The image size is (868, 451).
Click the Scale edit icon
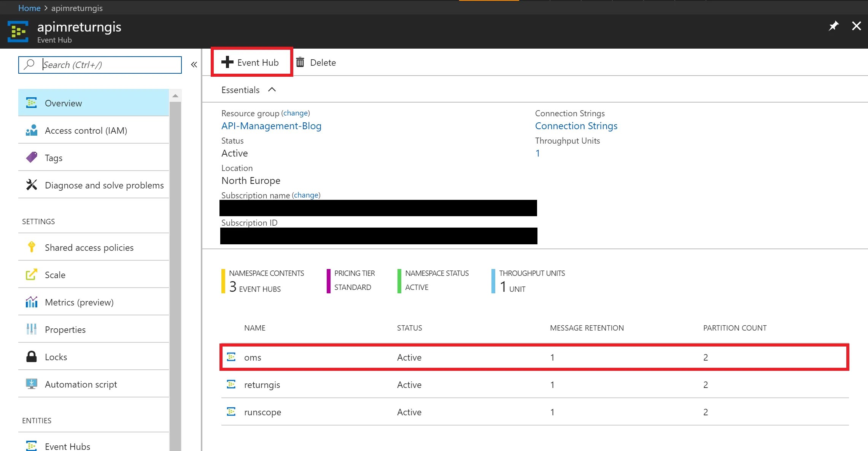click(32, 274)
